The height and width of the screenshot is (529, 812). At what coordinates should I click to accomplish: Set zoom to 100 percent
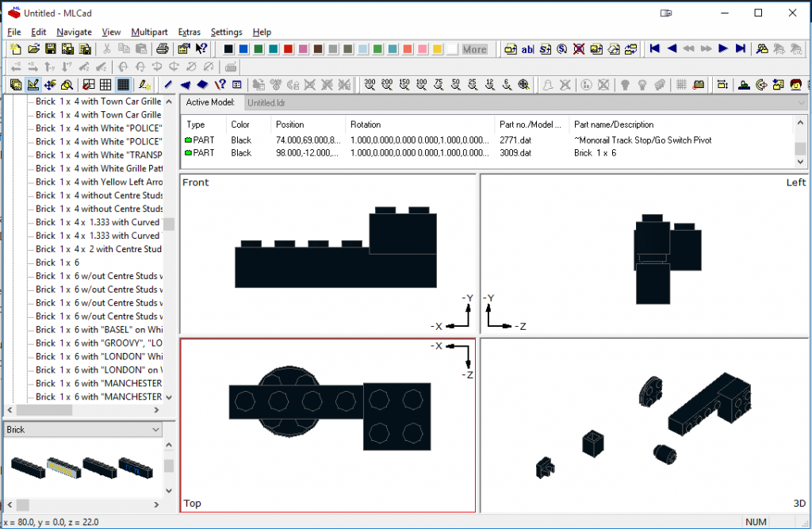coord(422,84)
